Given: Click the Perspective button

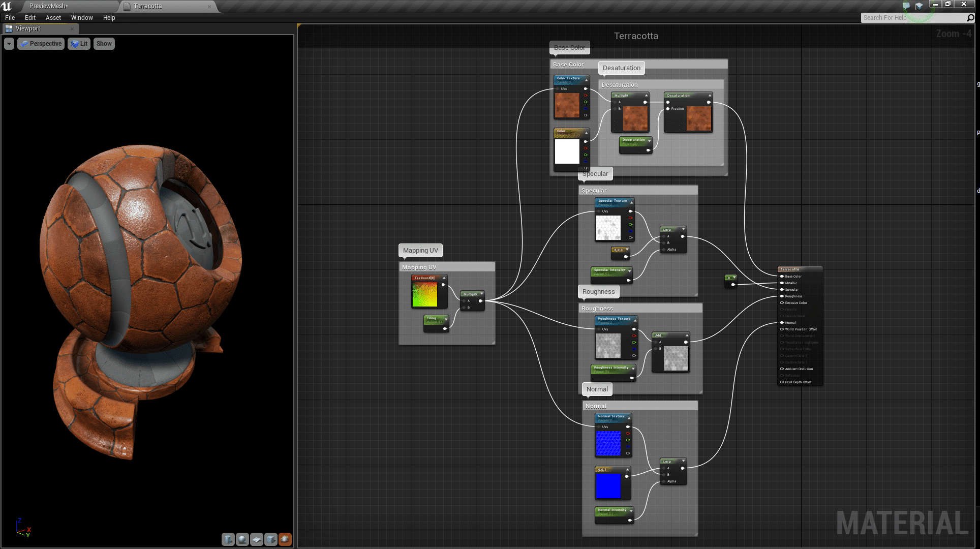Looking at the screenshot, I should [x=41, y=44].
